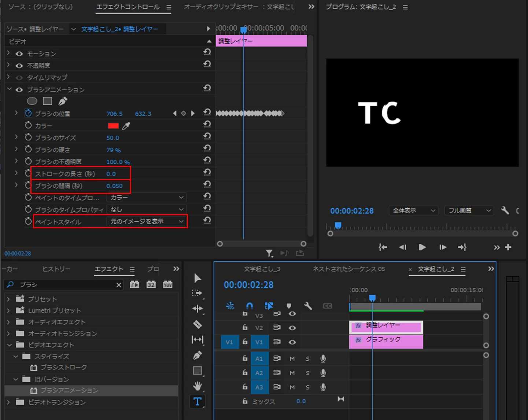Open 全体表示 zoom level dropdown
This screenshot has width=528, height=420.
click(414, 210)
